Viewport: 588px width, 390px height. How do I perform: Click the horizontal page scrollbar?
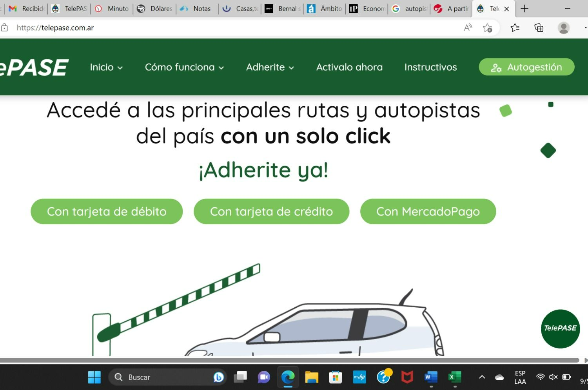tap(289, 360)
